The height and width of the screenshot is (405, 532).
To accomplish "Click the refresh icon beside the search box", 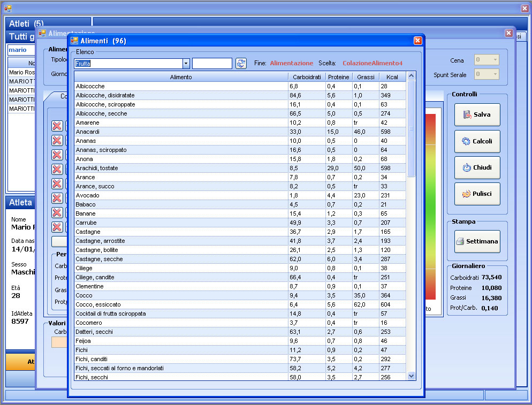I will tap(241, 64).
